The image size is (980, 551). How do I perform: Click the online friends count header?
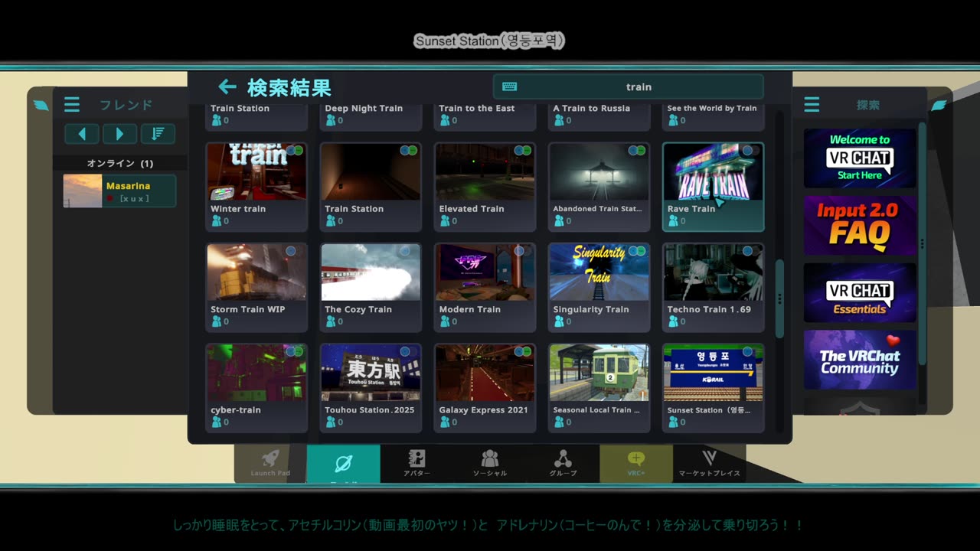(120, 163)
